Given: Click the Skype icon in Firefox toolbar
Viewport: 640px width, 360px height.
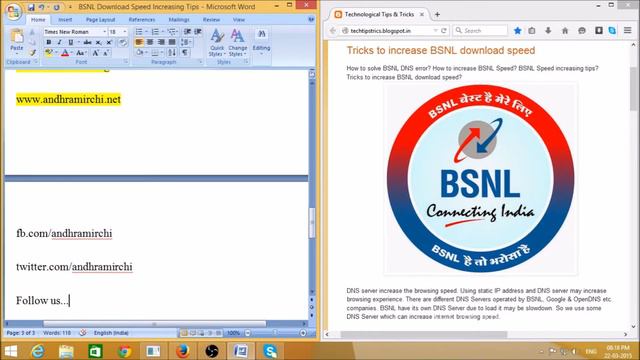Looking at the screenshot, I should 612,31.
